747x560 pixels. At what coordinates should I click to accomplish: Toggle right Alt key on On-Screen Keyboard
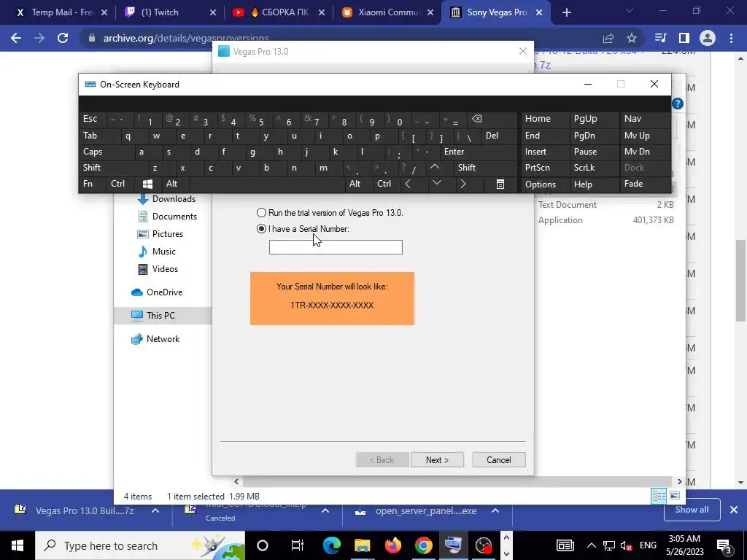[x=355, y=184]
